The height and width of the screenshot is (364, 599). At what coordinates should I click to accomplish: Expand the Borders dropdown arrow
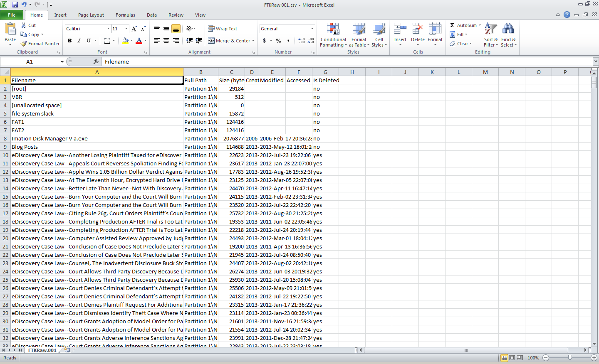pos(114,41)
